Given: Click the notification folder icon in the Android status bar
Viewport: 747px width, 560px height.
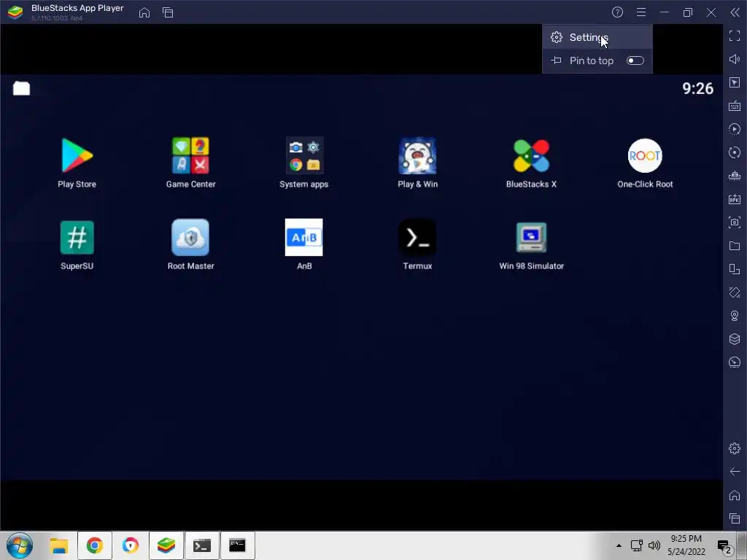Looking at the screenshot, I should (21, 88).
